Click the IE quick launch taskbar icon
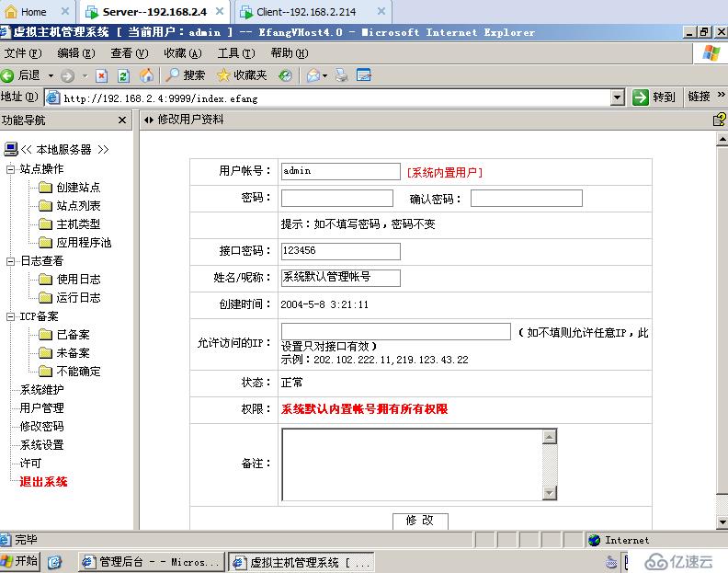This screenshot has height=573, width=728. tap(55, 562)
